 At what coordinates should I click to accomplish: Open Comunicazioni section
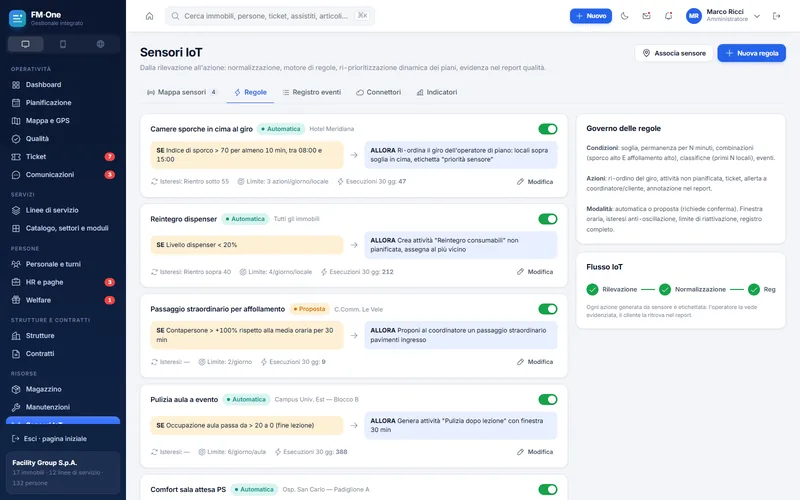(63, 174)
